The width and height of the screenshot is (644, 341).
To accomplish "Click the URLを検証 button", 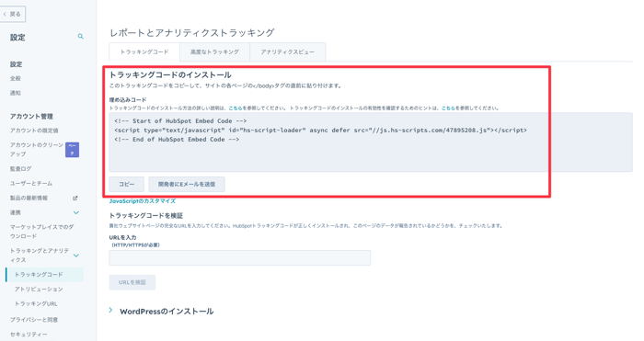I will click(x=132, y=282).
